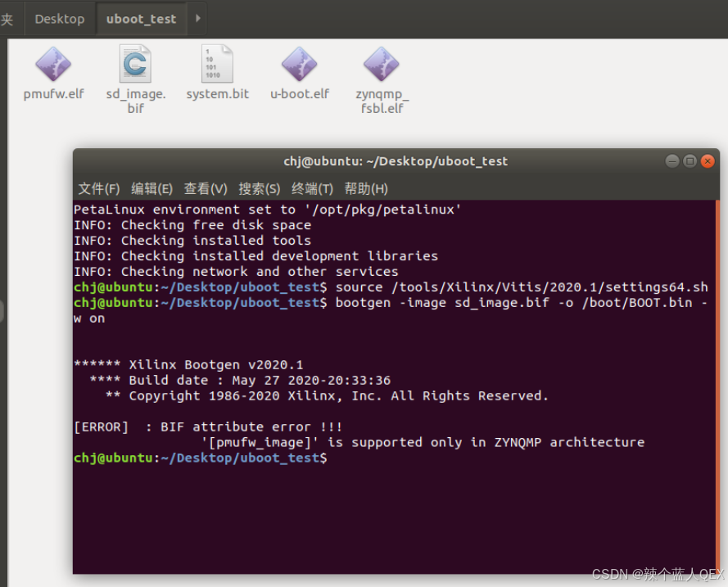Click the system.bit file name label
This screenshot has height=587, width=728.
pyautogui.click(x=218, y=94)
